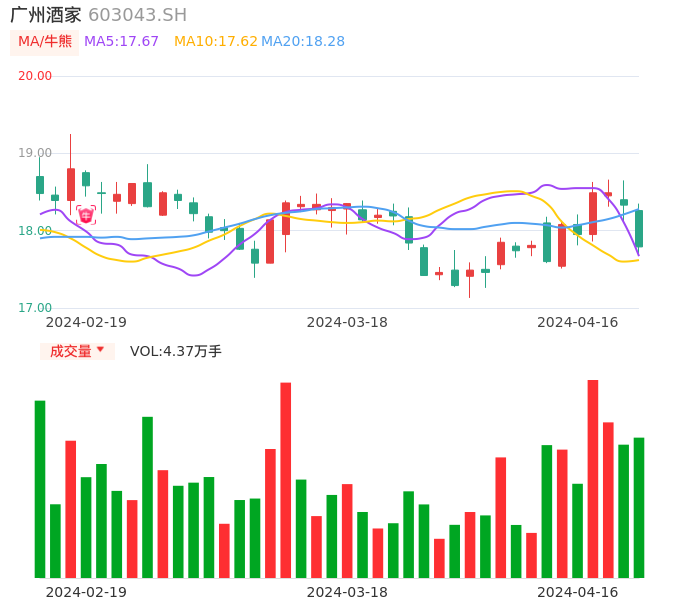Click 2024-03-18 date under the candlestick chart
The height and width of the screenshot is (606, 686).
pos(347,322)
